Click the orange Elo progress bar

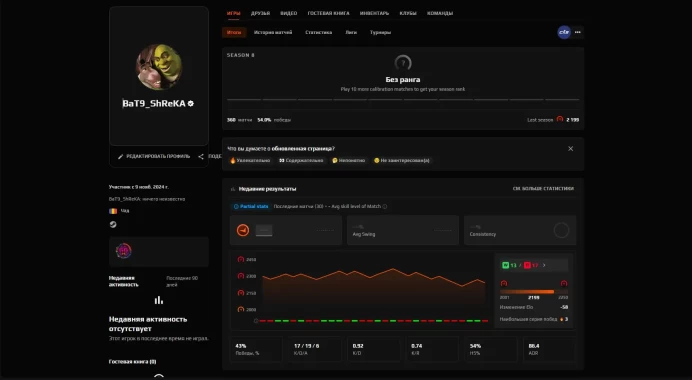coord(534,292)
